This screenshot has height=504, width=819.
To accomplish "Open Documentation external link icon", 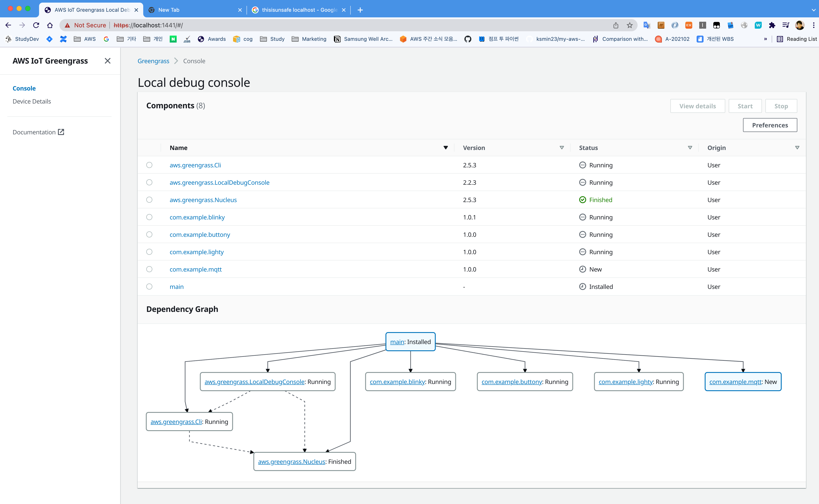I will tap(61, 132).
